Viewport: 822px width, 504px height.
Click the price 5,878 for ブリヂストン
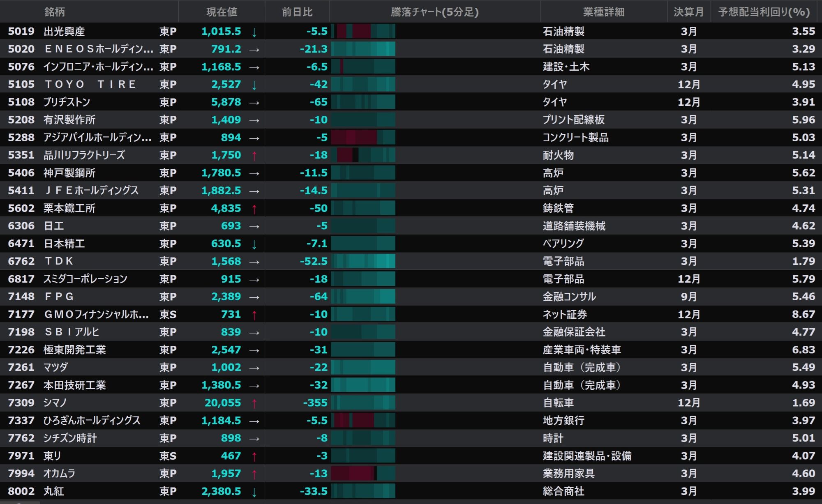[226, 102]
